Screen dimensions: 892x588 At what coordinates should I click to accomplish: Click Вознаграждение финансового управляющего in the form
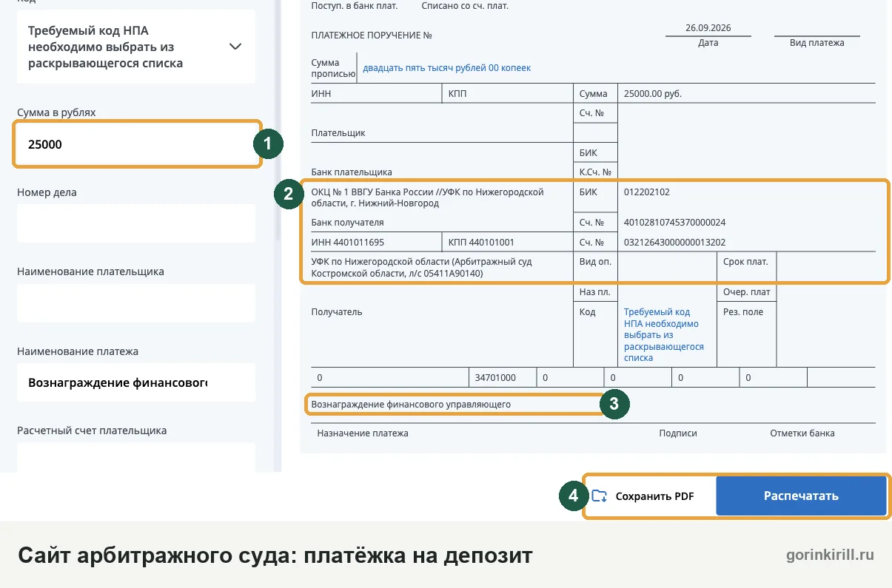tap(411, 405)
